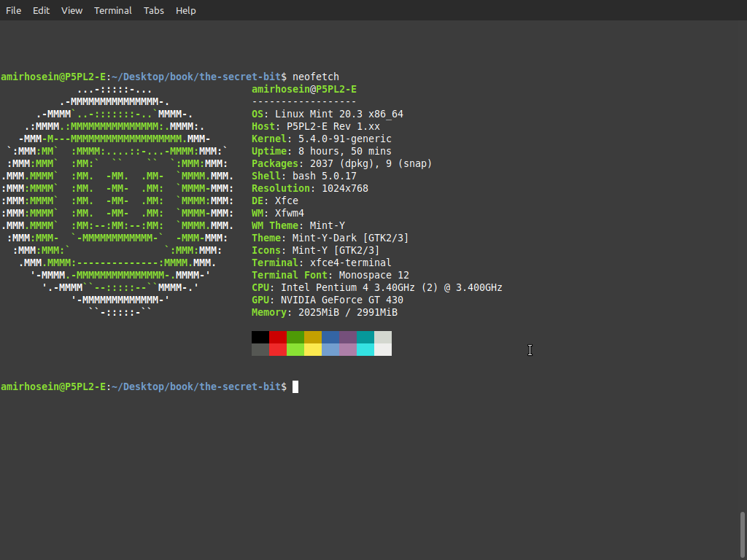Screen dimensions: 747x560
Task: Click the 'Terminal Font: Monospace 12' line
Action: [330, 275]
